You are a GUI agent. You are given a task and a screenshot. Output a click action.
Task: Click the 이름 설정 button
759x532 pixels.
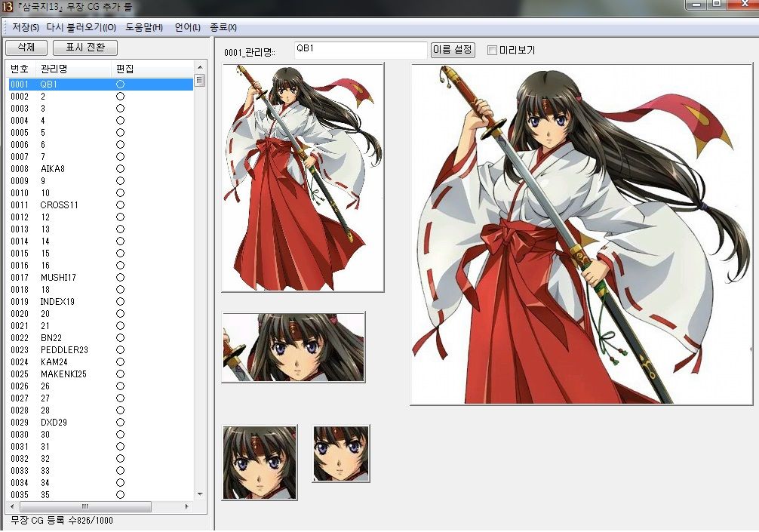(453, 50)
